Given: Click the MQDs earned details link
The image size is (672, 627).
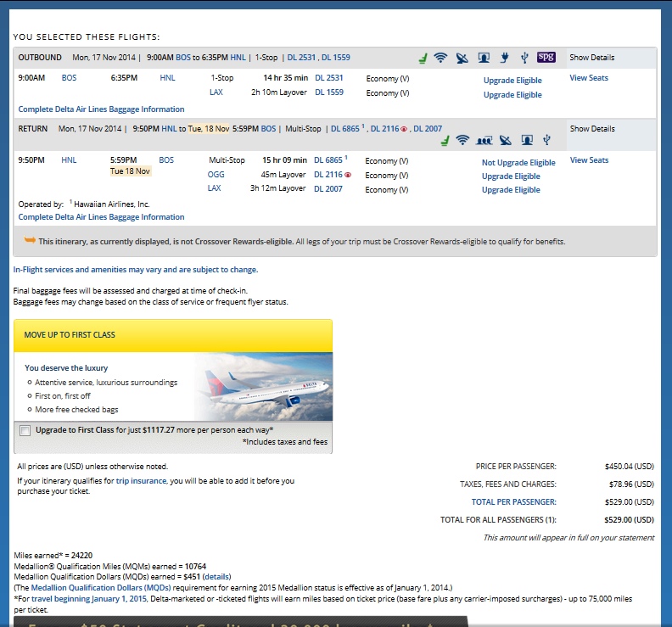Looking at the screenshot, I should (216, 577).
